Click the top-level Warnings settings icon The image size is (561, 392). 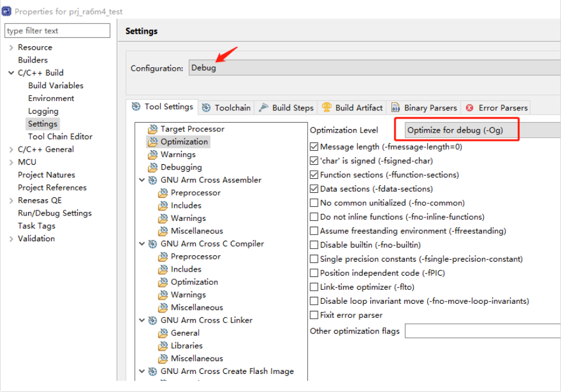click(x=153, y=154)
